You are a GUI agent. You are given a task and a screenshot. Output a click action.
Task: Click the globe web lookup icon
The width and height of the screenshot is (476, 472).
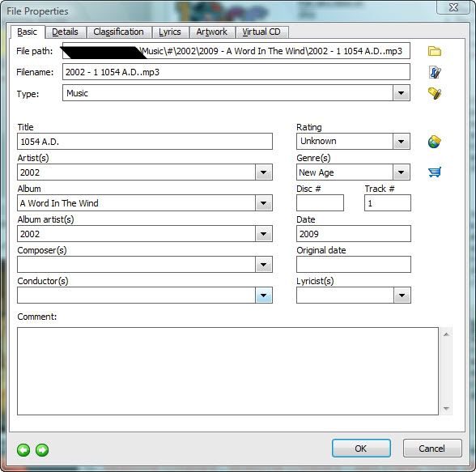(x=435, y=142)
